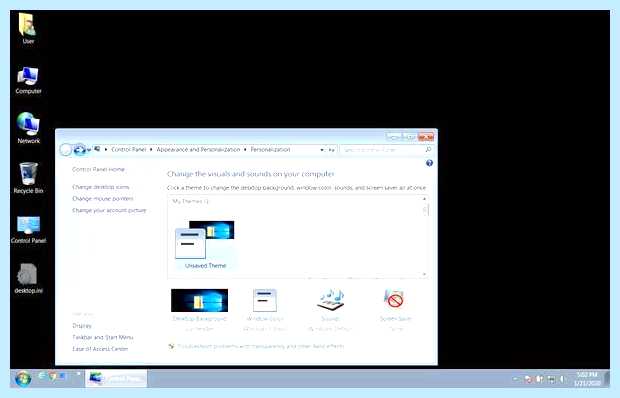Click Show desktop button at taskbar end
This screenshot has width=620, height=398.
point(607,379)
